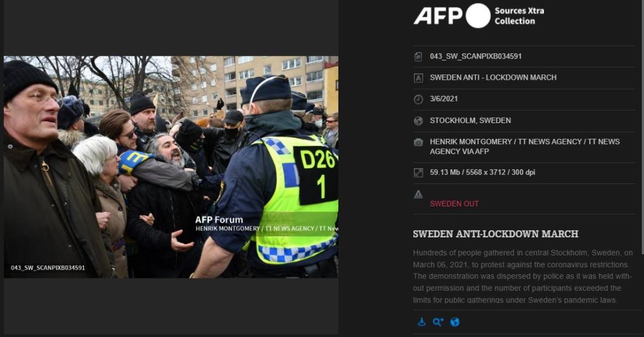This screenshot has height=337, width=644.
Task: Click the blue globe icon below the caption
Action: (455, 322)
